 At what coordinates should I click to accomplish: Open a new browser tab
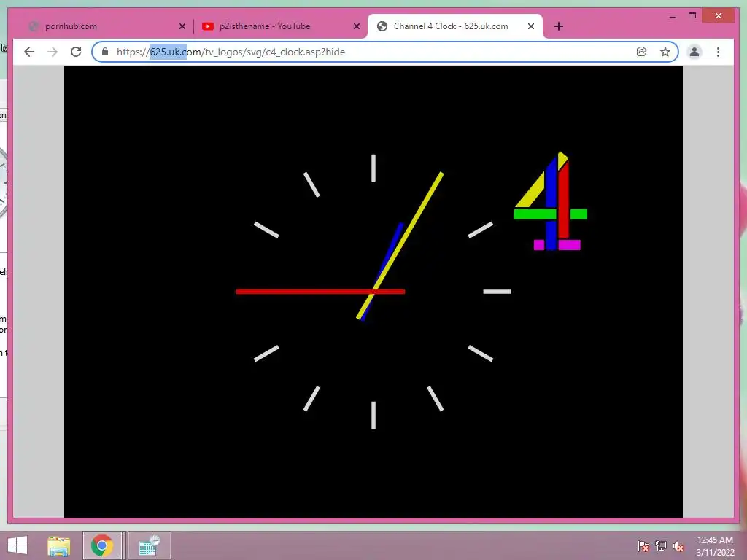(x=559, y=26)
